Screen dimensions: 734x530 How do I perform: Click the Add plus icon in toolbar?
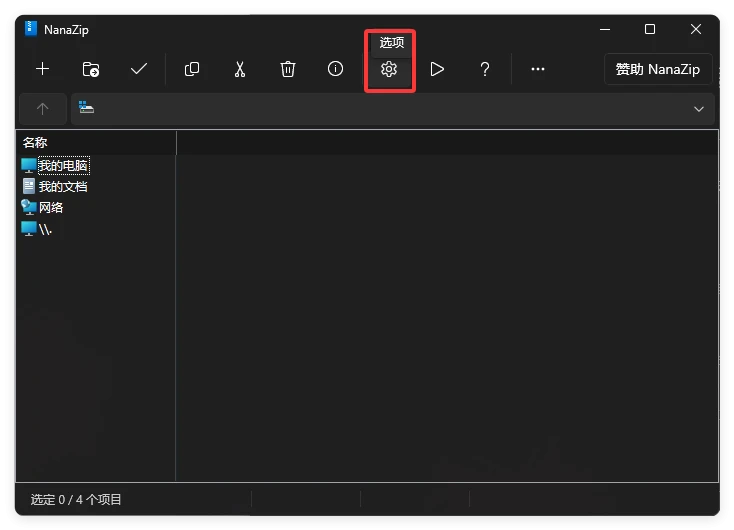click(x=43, y=69)
